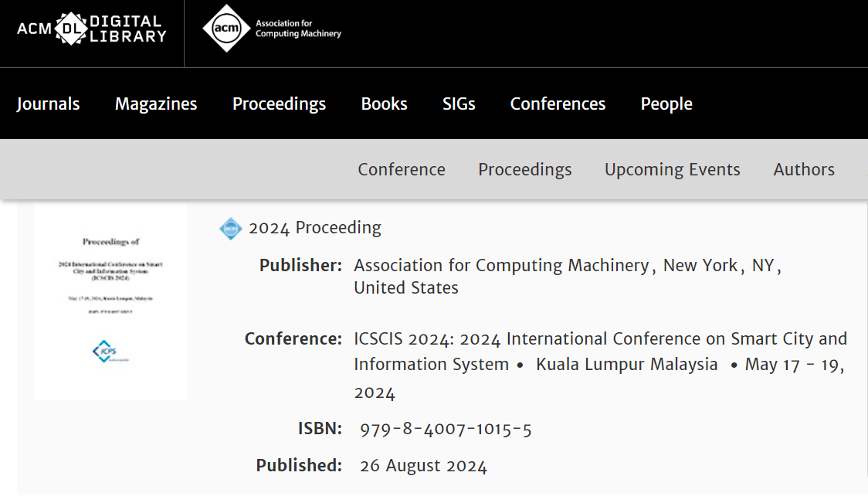
Task: Open the Proceedings menu in the black navbar
Action: click(x=279, y=104)
